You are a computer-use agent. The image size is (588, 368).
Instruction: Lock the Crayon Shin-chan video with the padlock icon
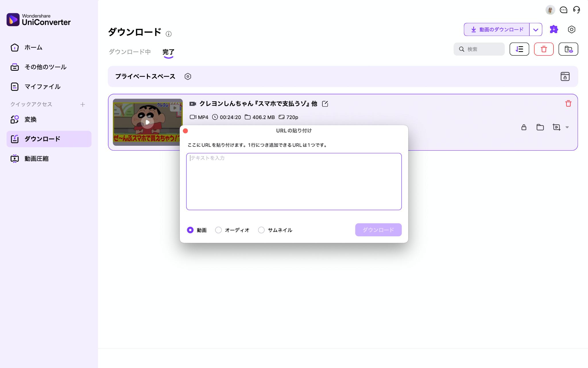(524, 127)
